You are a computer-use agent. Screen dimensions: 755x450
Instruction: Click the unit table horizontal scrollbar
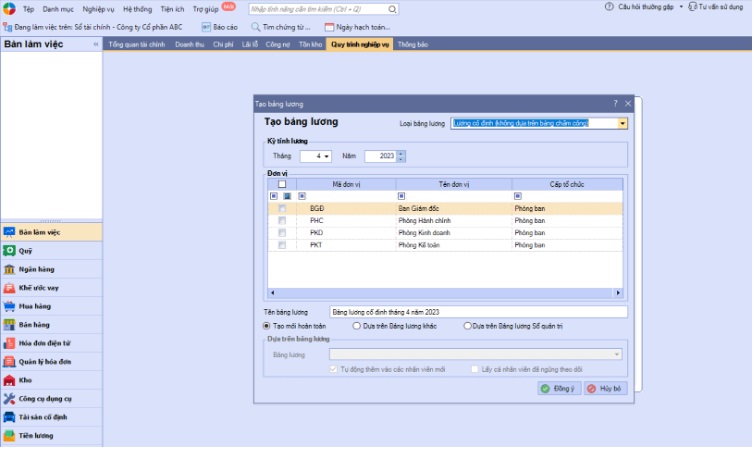point(445,295)
